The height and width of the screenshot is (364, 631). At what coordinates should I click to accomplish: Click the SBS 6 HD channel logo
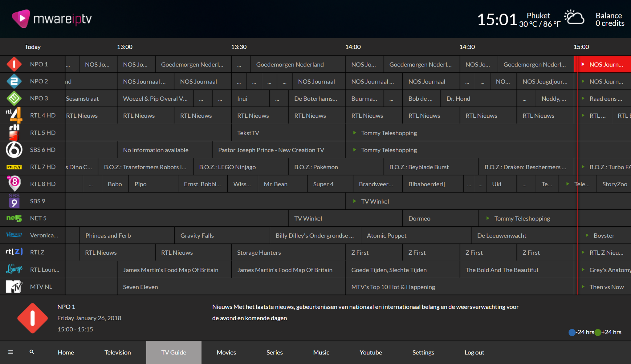tap(14, 150)
